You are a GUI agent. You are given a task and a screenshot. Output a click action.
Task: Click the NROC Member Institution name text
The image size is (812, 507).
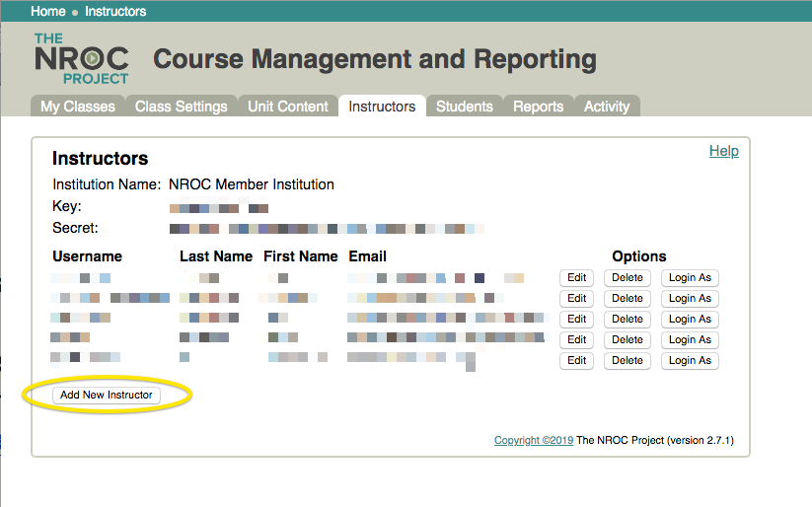pos(252,184)
